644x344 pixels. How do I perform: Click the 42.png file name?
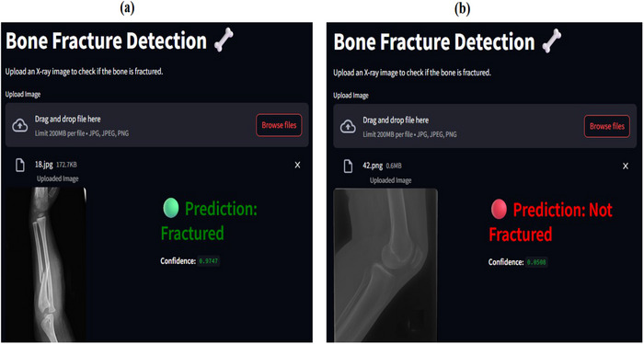(373, 166)
